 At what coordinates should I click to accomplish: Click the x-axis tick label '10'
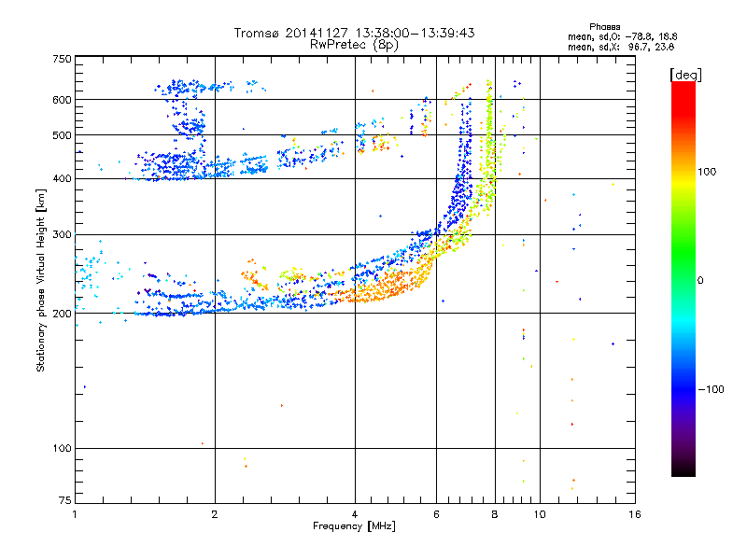(540, 514)
